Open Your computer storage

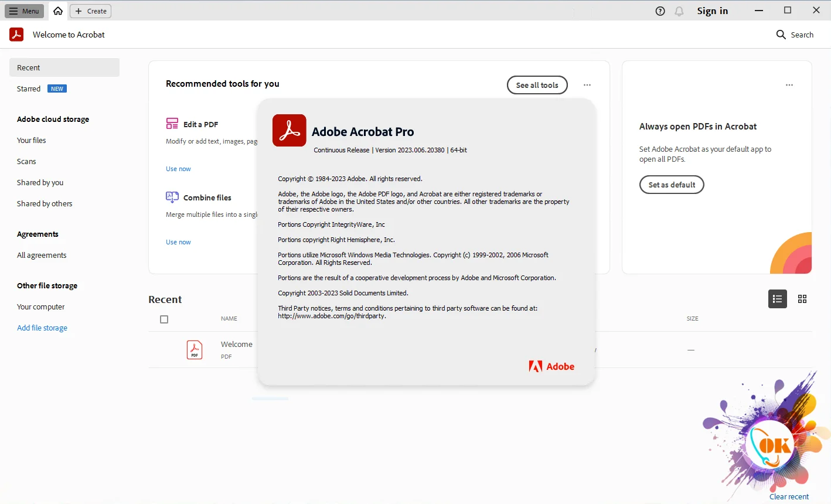(x=40, y=307)
